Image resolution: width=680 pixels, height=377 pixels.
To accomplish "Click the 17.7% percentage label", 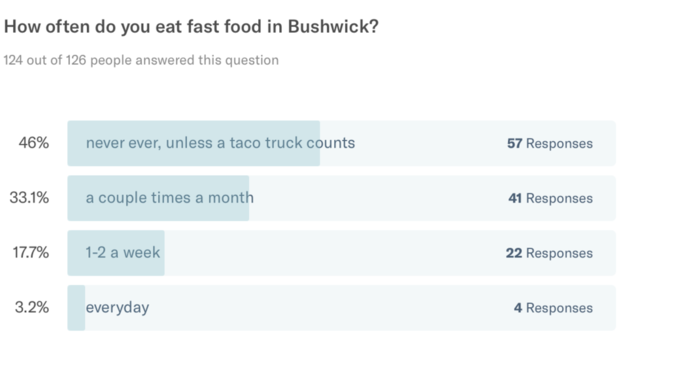I will tap(31, 252).
